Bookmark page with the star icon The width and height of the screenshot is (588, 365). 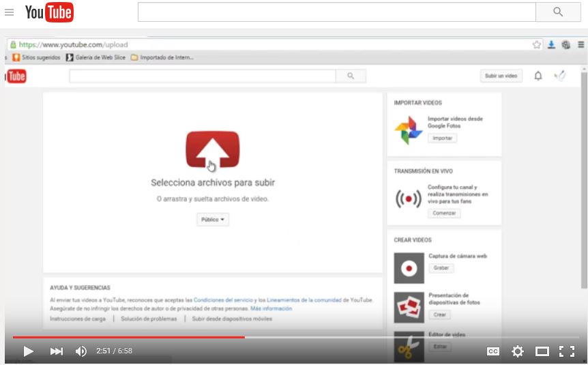tap(537, 44)
